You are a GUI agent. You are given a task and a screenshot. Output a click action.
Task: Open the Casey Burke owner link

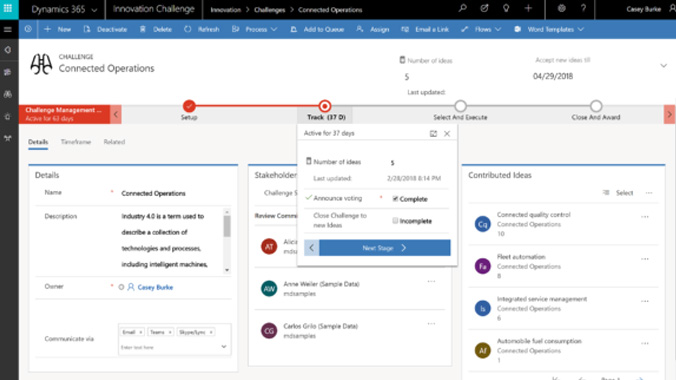(155, 287)
